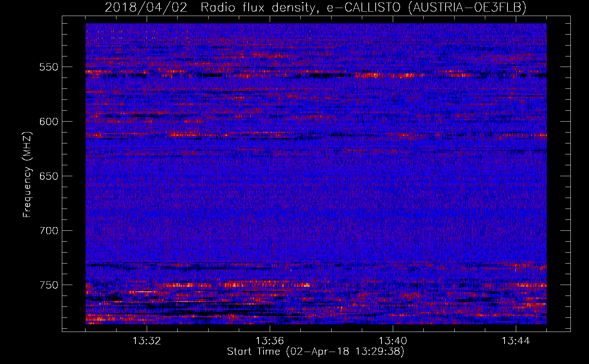Click the AUSTRIA-OE3FLB station name in title

(467, 7)
